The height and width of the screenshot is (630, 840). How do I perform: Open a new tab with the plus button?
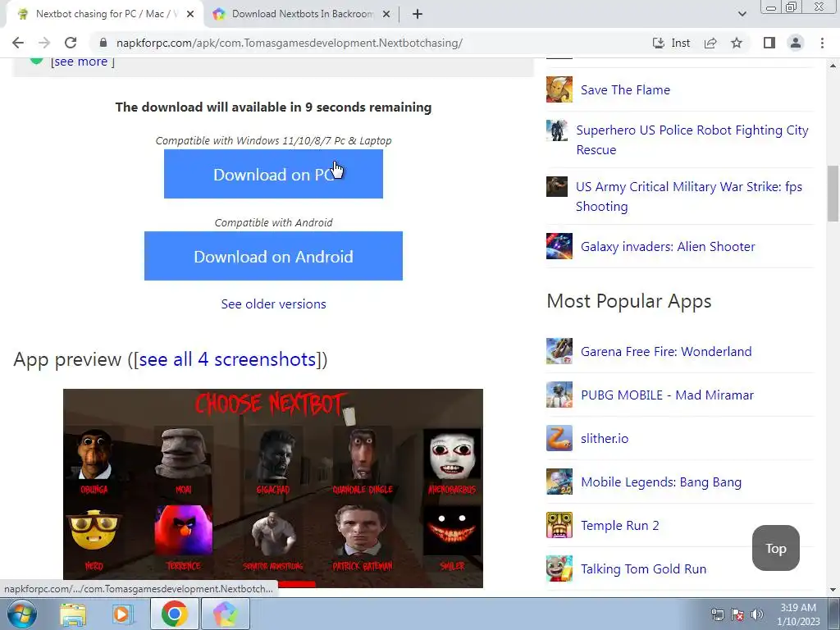(x=418, y=14)
